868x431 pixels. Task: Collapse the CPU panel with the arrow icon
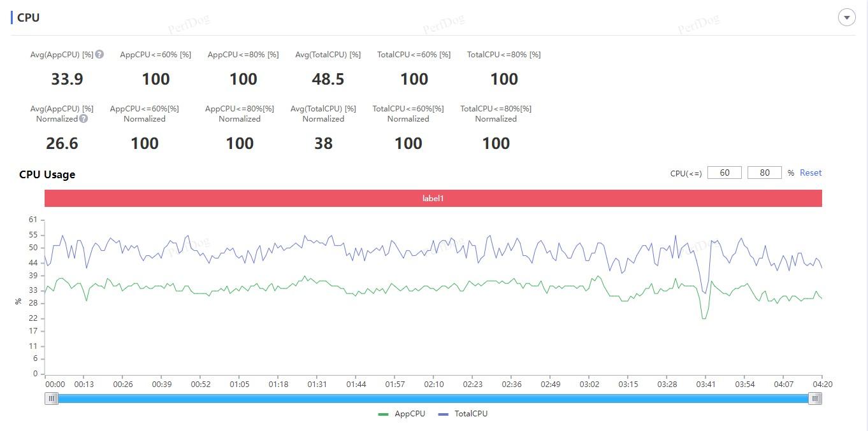846,18
